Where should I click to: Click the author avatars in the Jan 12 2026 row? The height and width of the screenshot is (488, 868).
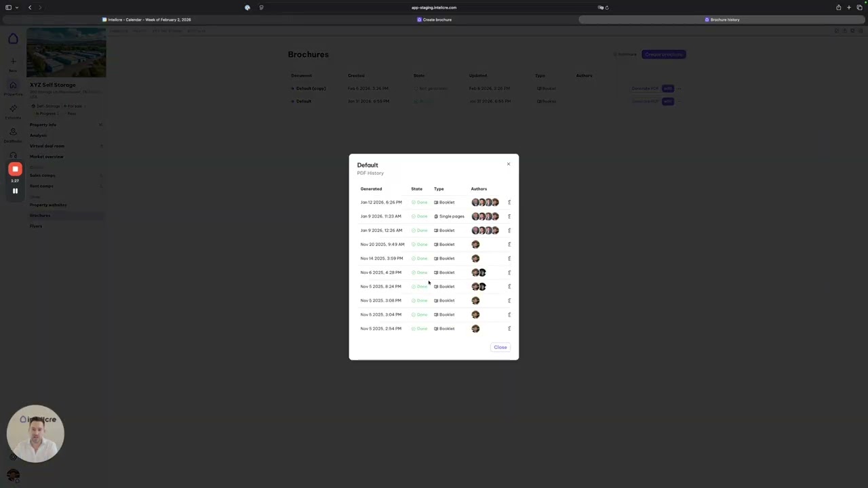[x=486, y=202]
